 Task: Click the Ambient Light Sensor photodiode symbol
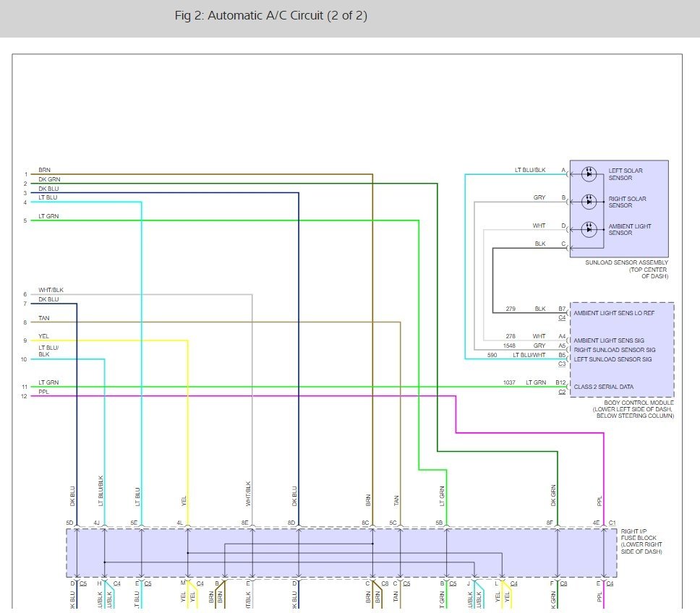click(x=589, y=229)
